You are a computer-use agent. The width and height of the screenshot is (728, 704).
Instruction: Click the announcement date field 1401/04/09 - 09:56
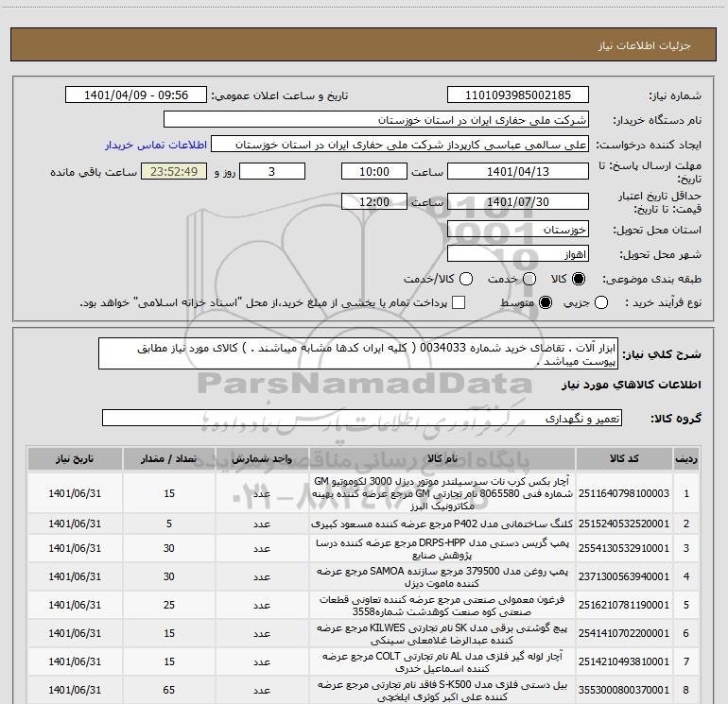[x=136, y=95]
